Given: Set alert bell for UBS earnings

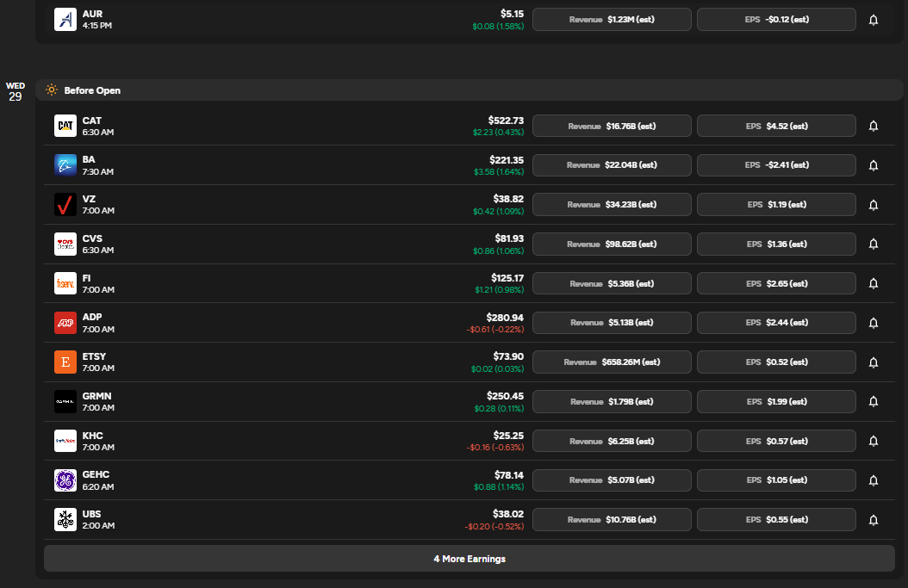Looking at the screenshot, I should tap(874, 520).
